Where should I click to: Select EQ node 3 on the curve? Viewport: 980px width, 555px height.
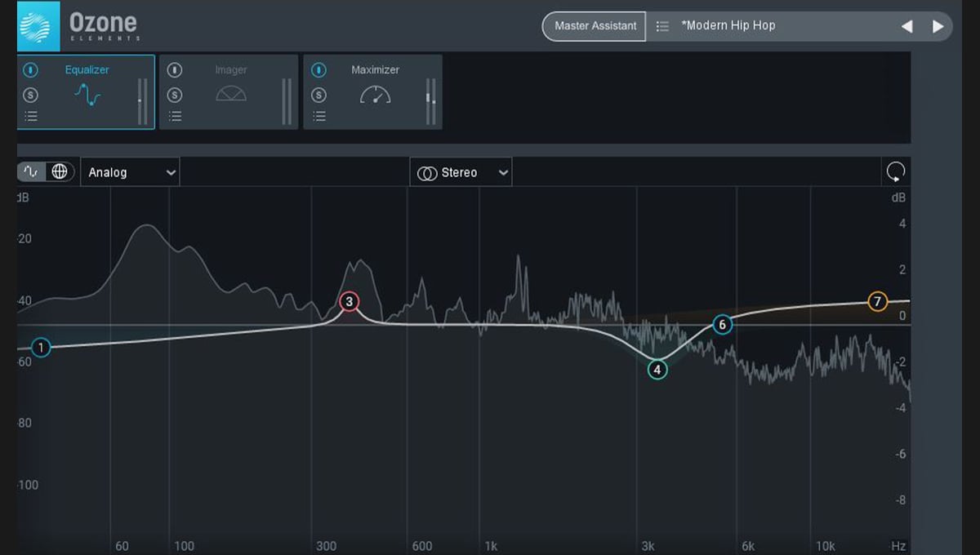(349, 302)
